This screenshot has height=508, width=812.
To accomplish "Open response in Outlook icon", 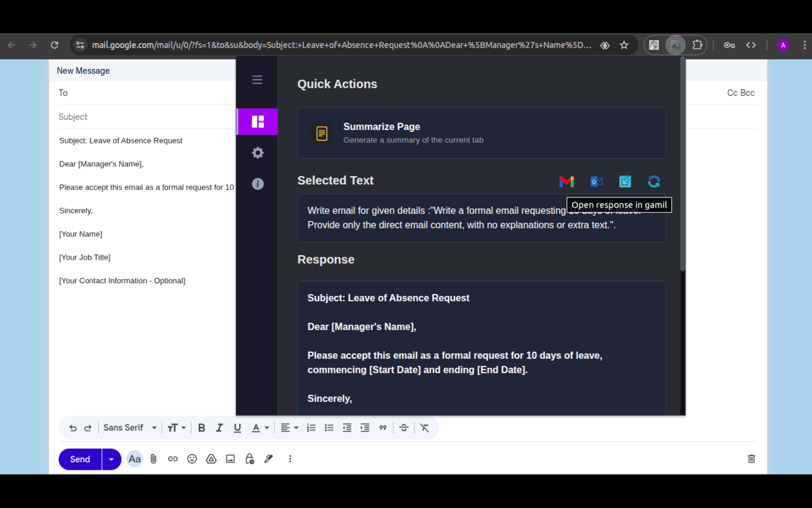I will pos(596,182).
